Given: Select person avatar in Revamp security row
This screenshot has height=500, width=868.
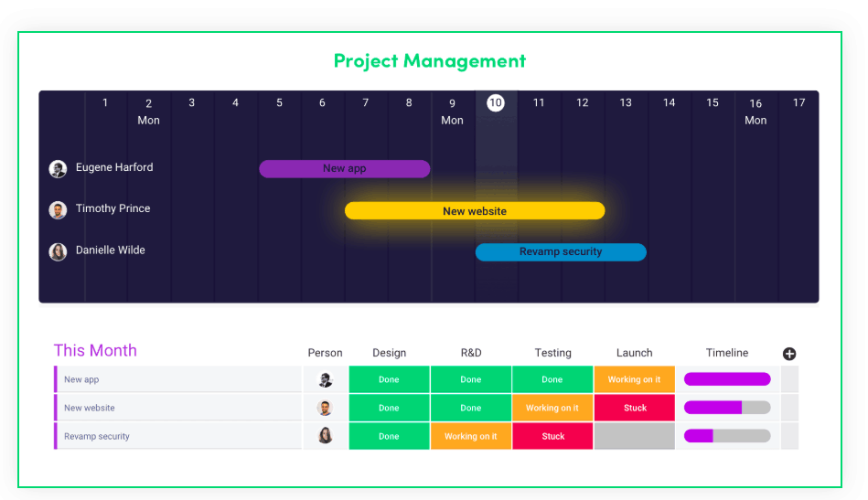Looking at the screenshot, I should (x=325, y=436).
